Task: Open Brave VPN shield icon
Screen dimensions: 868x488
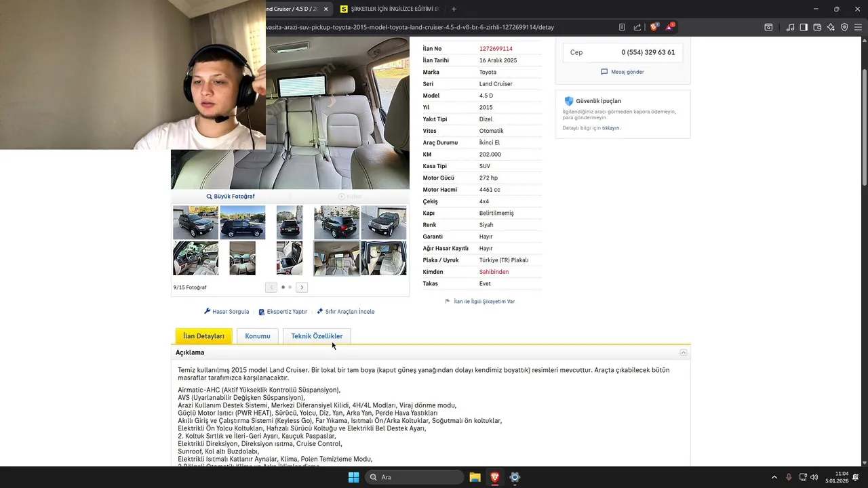Action: point(844,27)
